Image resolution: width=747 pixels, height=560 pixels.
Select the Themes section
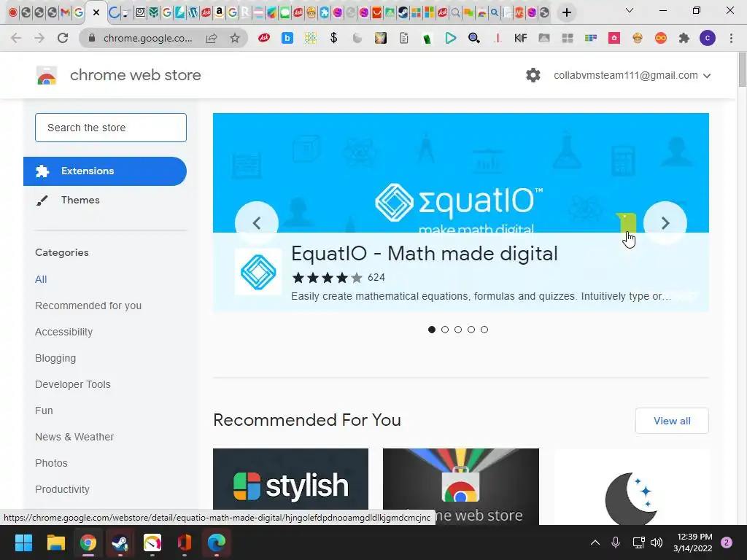pos(105,200)
